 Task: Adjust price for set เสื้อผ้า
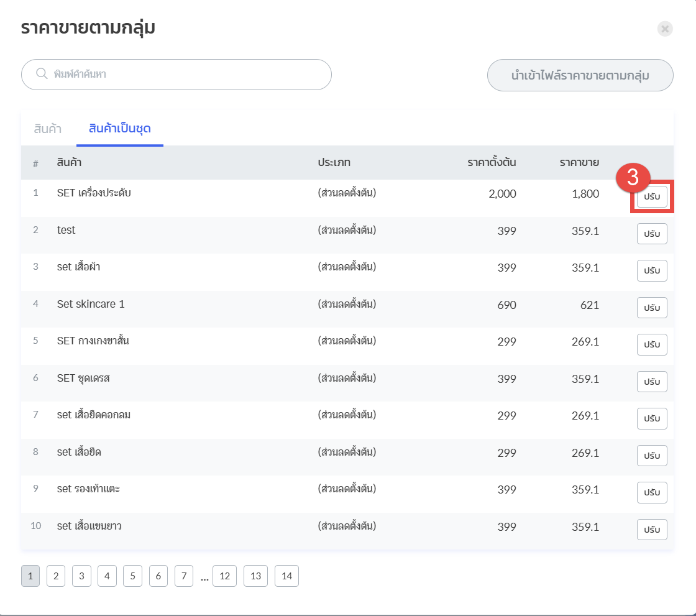[651, 270]
